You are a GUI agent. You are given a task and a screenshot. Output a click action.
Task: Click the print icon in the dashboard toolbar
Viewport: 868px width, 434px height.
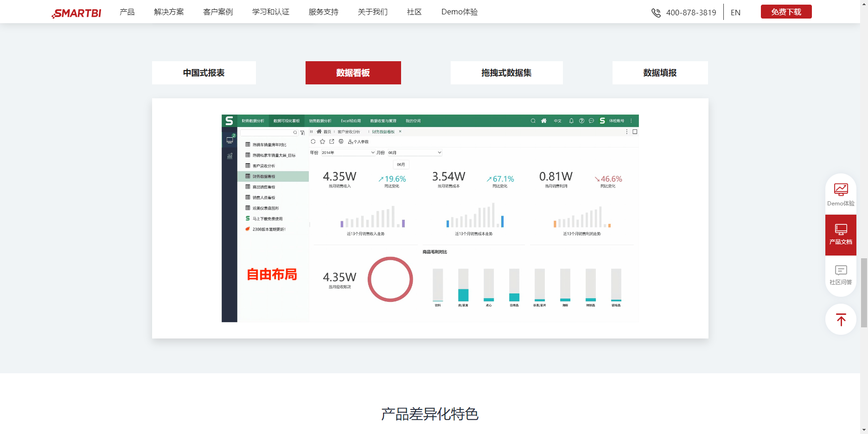click(x=341, y=141)
